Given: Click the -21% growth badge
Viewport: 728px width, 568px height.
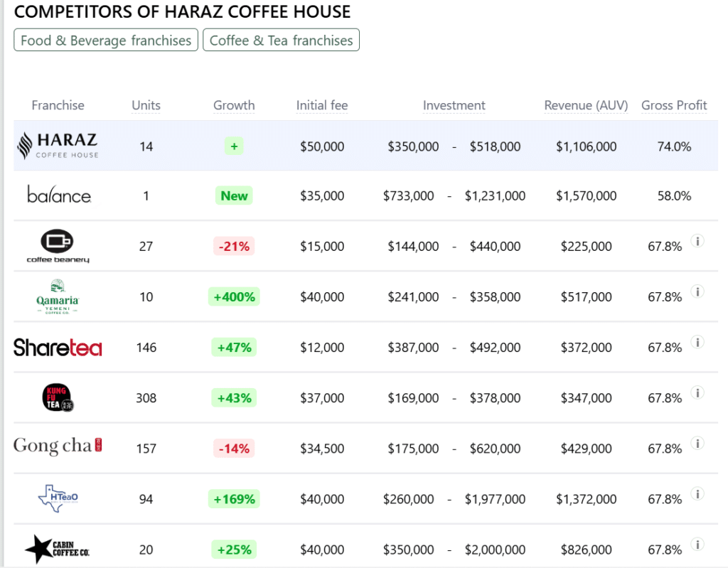Looking at the screenshot, I should point(234,246).
